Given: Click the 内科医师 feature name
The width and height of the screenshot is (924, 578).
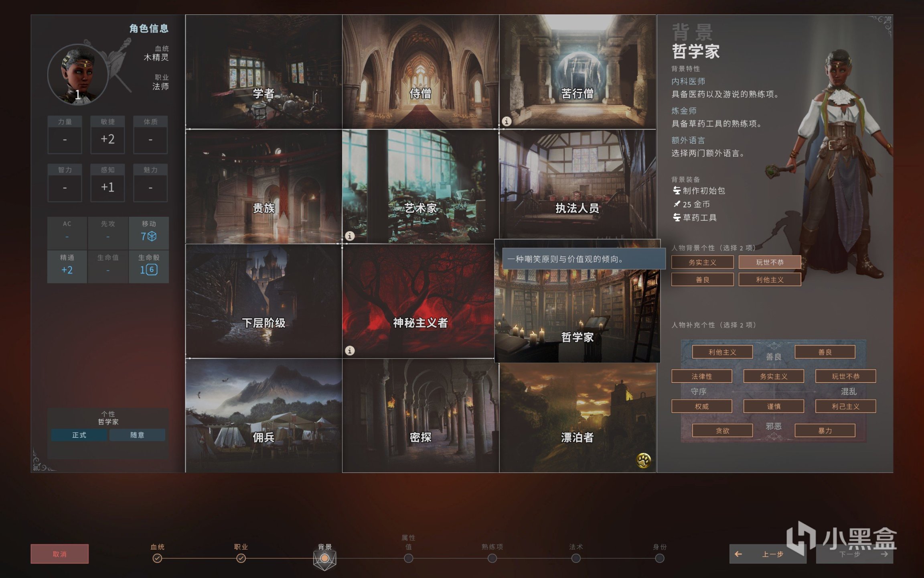Looking at the screenshot, I should tap(688, 81).
